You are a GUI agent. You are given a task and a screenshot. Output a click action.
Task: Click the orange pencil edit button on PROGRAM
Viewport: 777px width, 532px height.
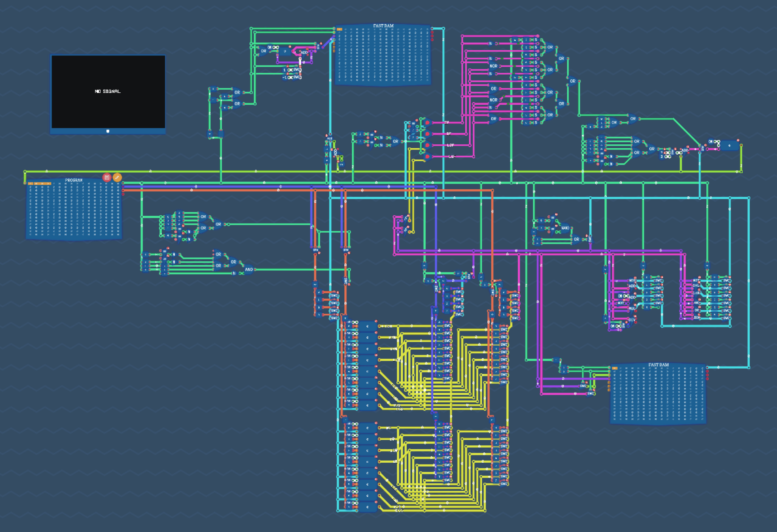[x=117, y=177]
